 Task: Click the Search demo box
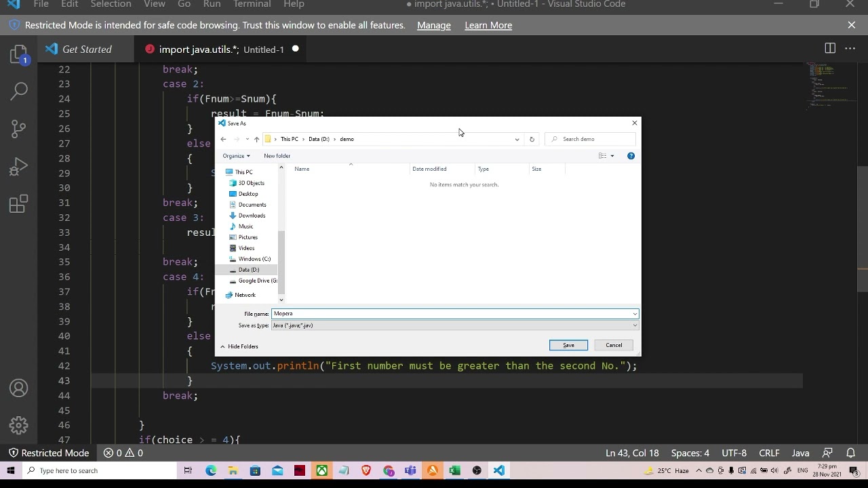click(x=591, y=139)
